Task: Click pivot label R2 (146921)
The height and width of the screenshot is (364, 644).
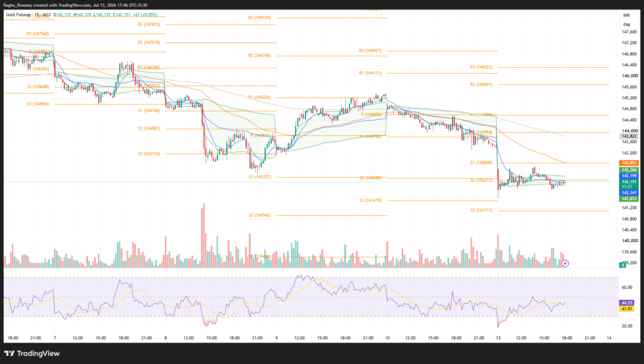Action: tap(370, 50)
